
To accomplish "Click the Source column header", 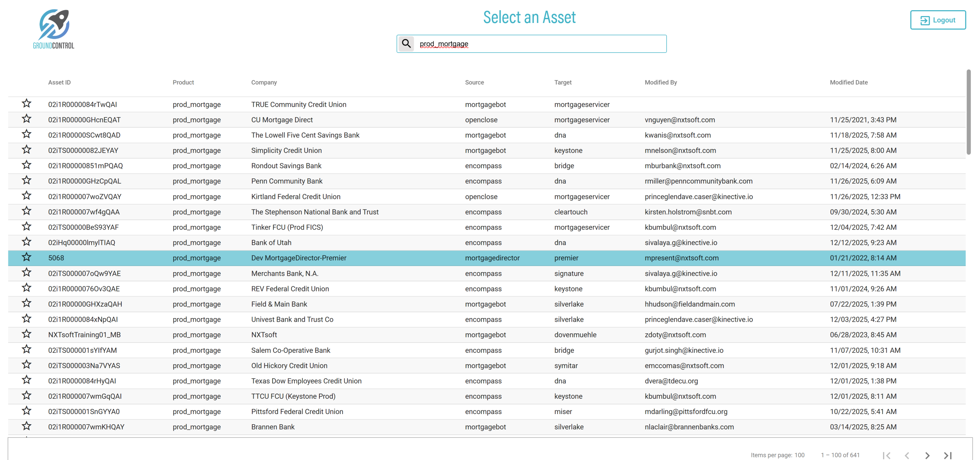I will [x=474, y=82].
